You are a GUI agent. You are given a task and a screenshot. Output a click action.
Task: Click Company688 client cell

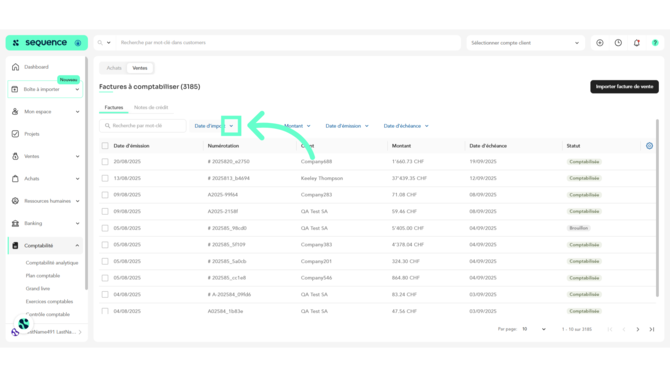[316, 162]
